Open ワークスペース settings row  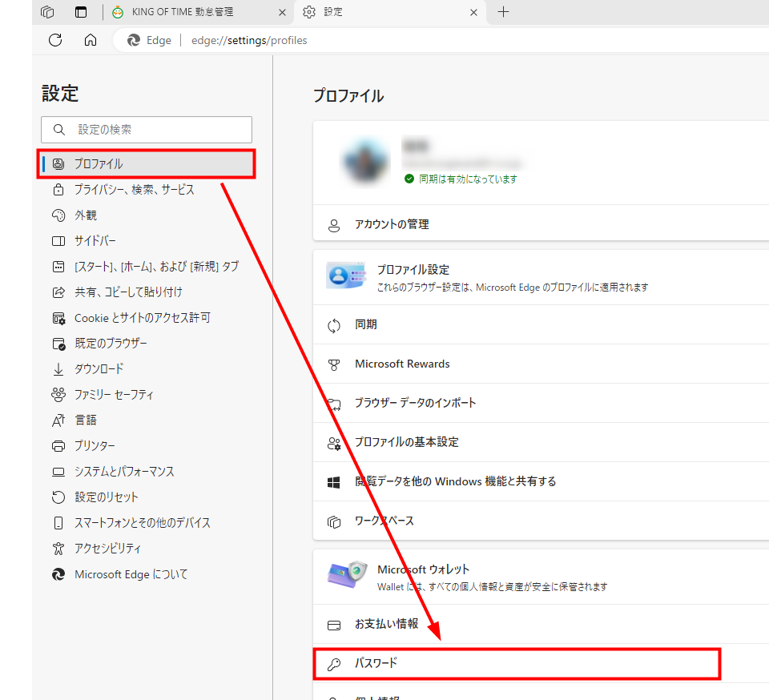(541, 521)
